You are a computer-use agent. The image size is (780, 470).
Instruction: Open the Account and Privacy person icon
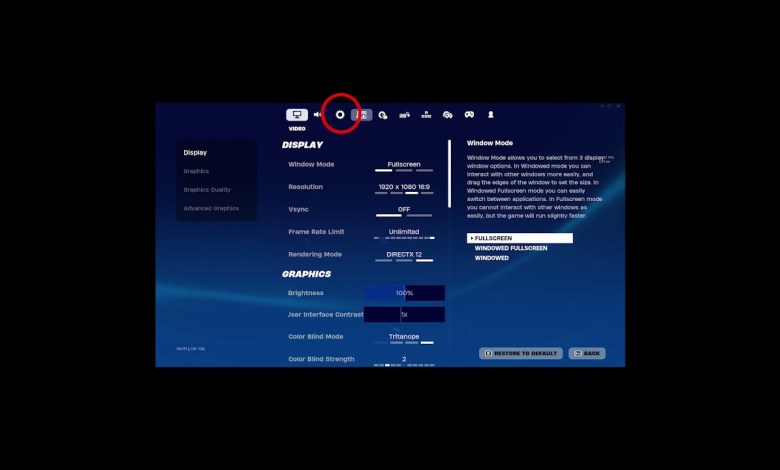pyautogui.click(x=490, y=115)
